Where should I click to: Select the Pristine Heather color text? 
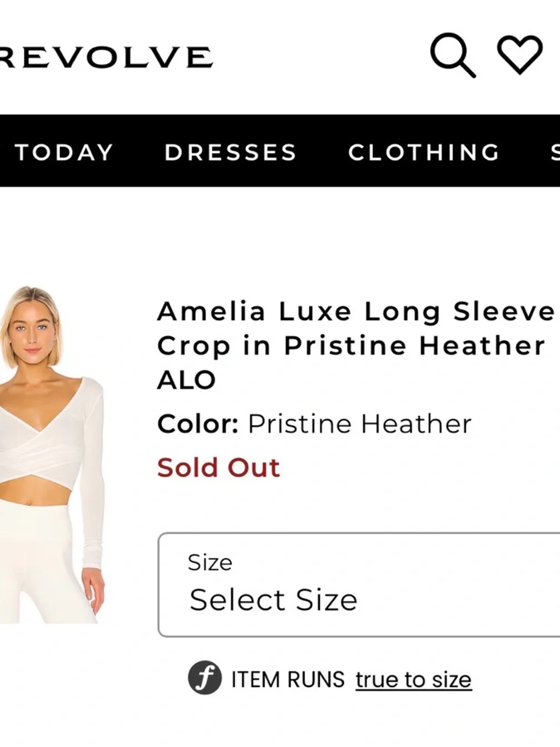(x=360, y=424)
